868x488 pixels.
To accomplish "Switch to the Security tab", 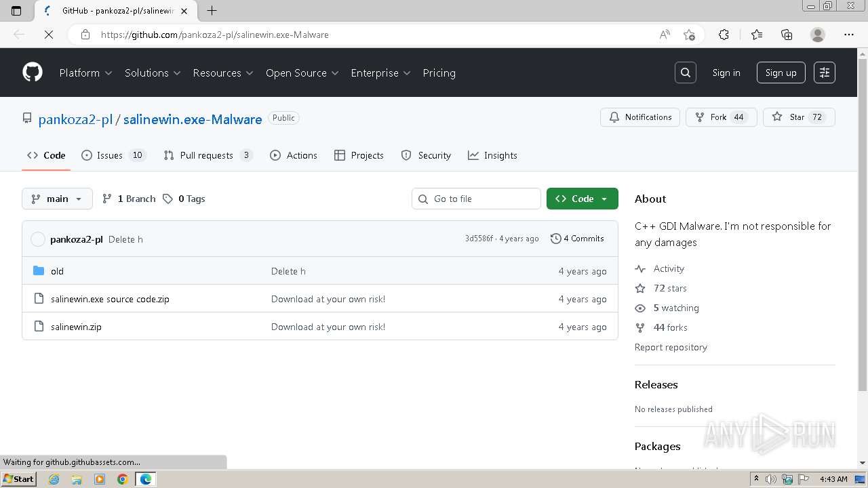I will point(426,155).
